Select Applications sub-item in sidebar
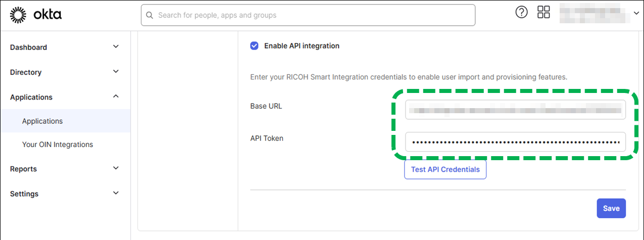644x240 pixels. [42, 121]
